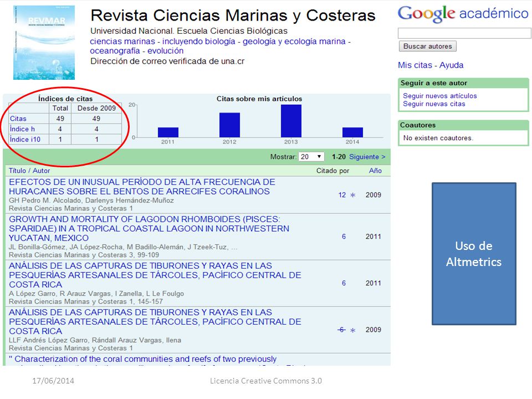The width and height of the screenshot is (532, 399).
Task: Open the evolución keyword link
Action: point(165,51)
